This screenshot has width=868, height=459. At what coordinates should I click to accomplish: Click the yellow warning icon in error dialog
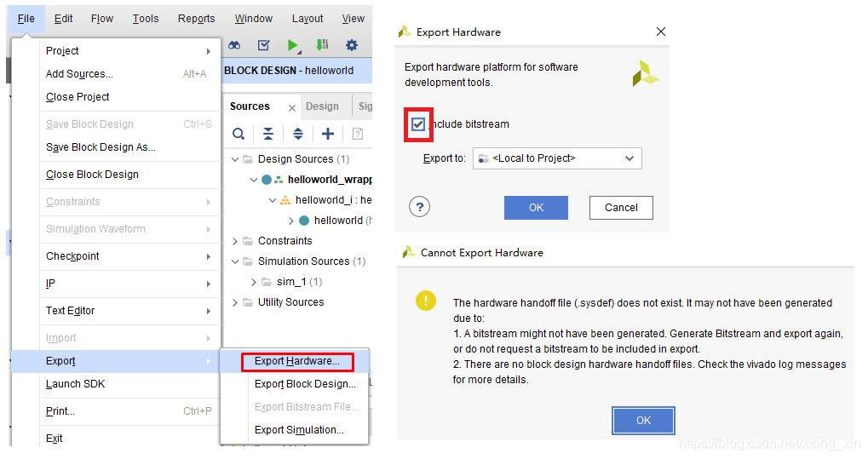click(x=426, y=301)
